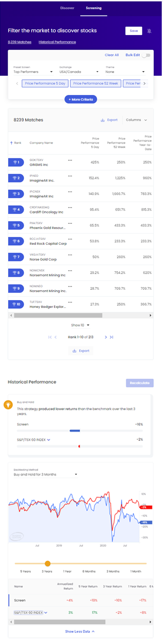Viewport: 163px width, 644px height.
Task: Switch to the Discover tab
Action: [67, 8]
